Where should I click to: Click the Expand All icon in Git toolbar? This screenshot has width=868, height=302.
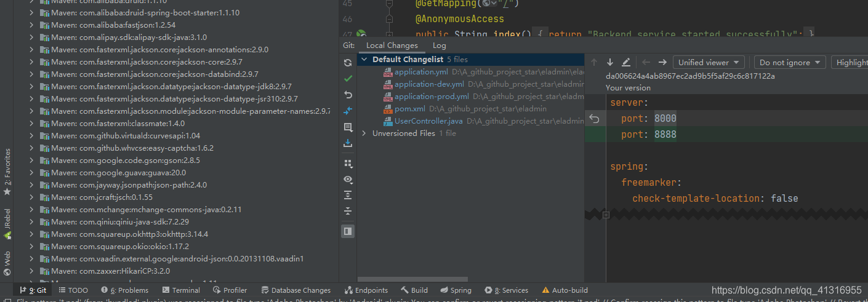(348, 195)
